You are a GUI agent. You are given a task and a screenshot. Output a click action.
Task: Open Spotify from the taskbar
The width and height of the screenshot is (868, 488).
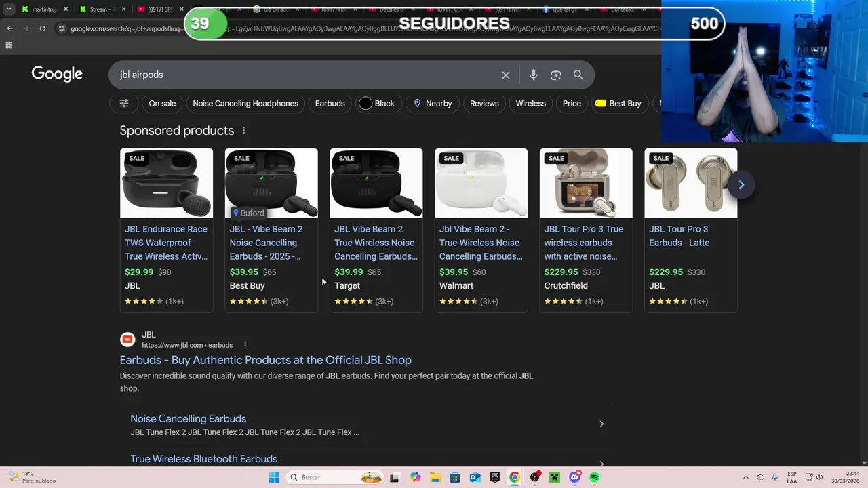click(x=595, y=477)
